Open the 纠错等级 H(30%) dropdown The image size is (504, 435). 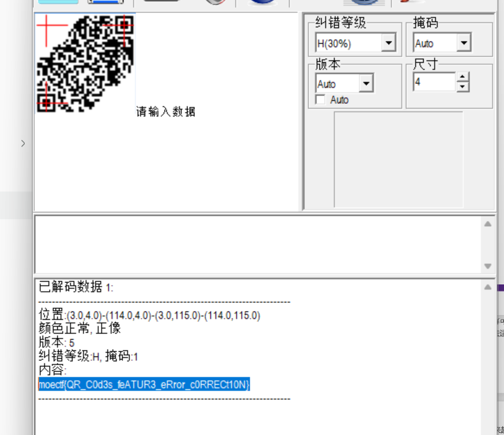click(389, 43)
